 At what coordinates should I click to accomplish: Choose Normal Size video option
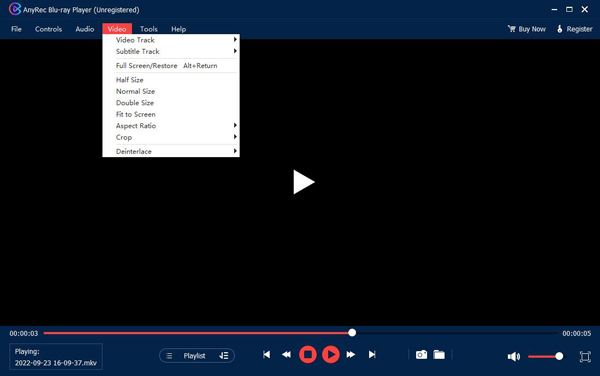point(171,91)
